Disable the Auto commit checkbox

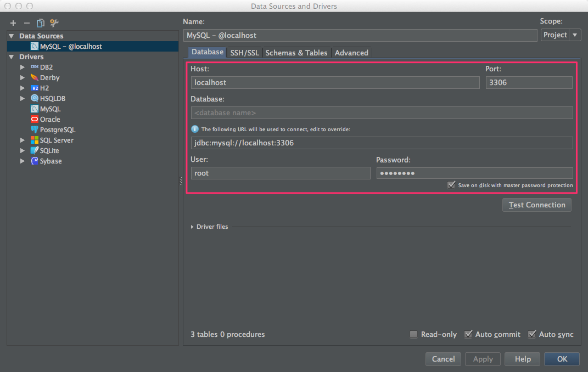click(468, 335)
